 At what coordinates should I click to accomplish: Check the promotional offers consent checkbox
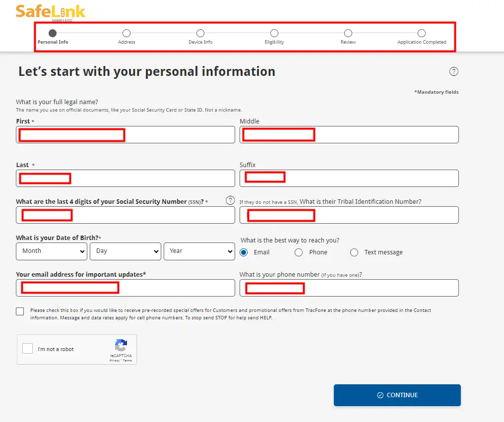click(20, 311)
